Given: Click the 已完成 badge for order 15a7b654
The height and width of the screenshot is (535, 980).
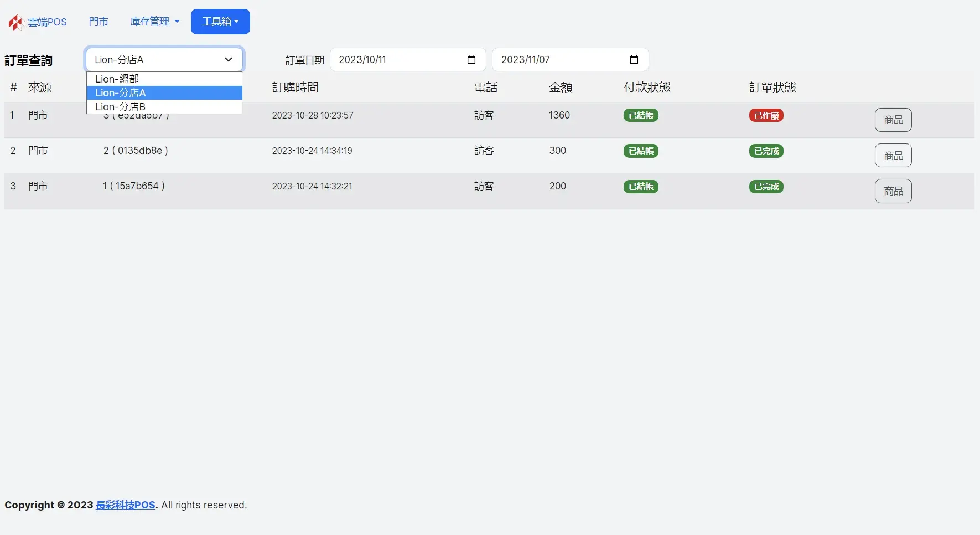Looking at the screenshot, I should (766, 187).
